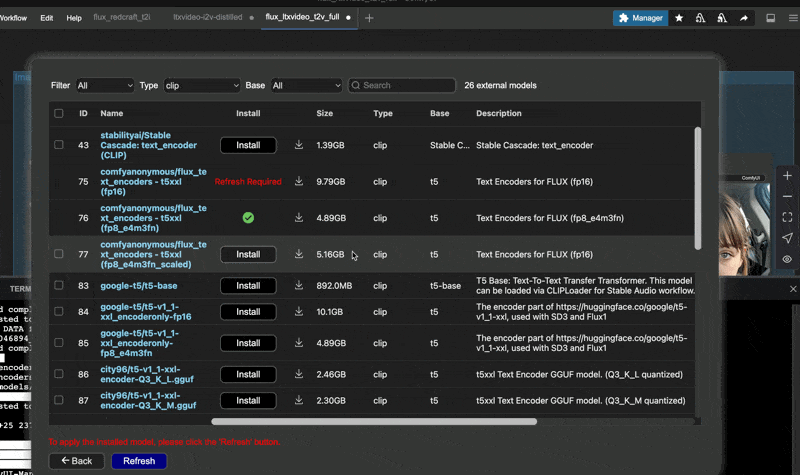Click the star favorites icon in top bar
This screenshot has height=475, width=800.
679,18
